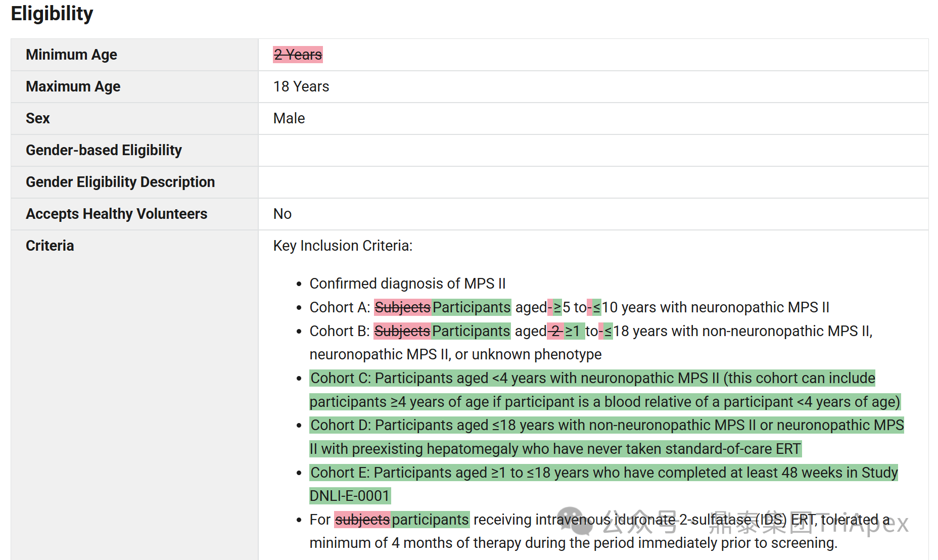Screen dimensions: 938x560
Task: Click the Gender-based Eligibility label
Action: 104,150
